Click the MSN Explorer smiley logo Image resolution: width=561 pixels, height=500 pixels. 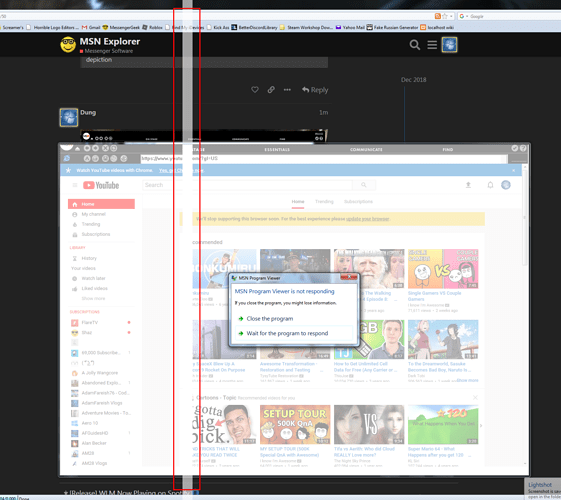click(x=68, y=44)
